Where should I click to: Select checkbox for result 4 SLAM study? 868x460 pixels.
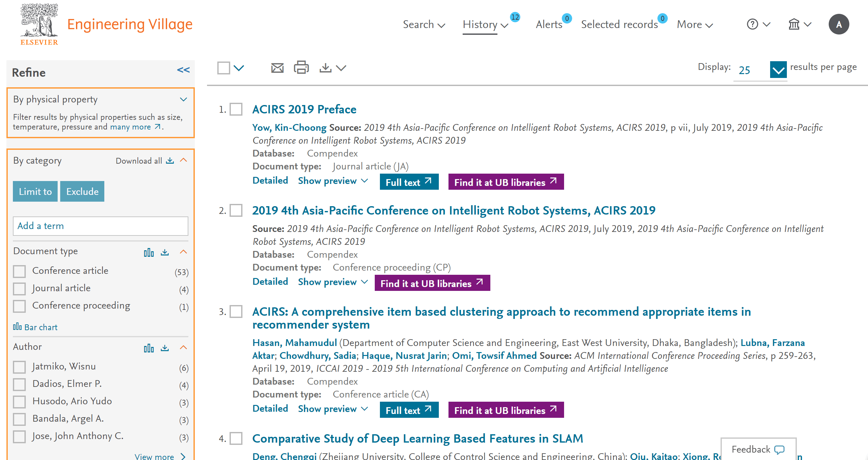236,438
